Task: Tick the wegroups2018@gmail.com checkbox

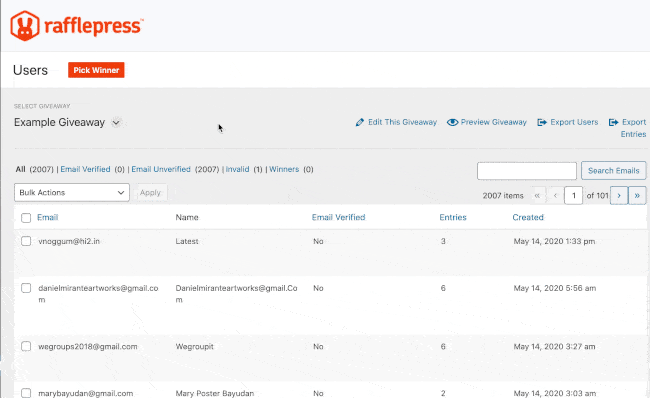Action: click(x=26, y=347)
